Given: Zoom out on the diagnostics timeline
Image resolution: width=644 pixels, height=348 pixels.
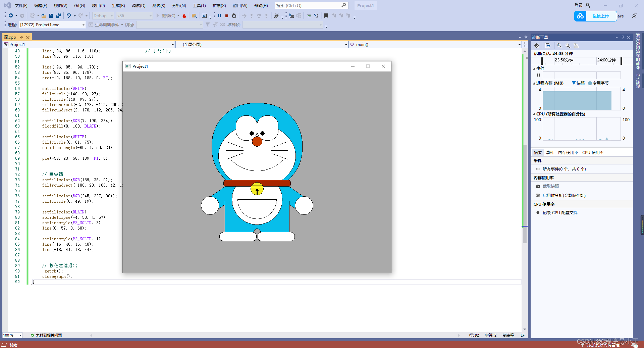Looking at the screenshot, I should (568, 46).
